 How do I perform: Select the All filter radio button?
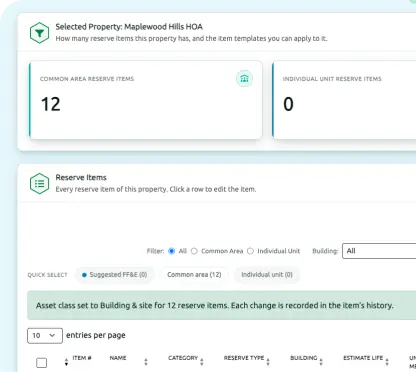tap(172, 251)
